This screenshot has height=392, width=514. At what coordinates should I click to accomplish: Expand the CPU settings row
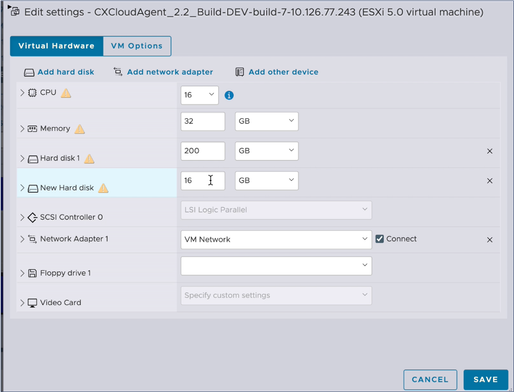click(x=22, y=93)
